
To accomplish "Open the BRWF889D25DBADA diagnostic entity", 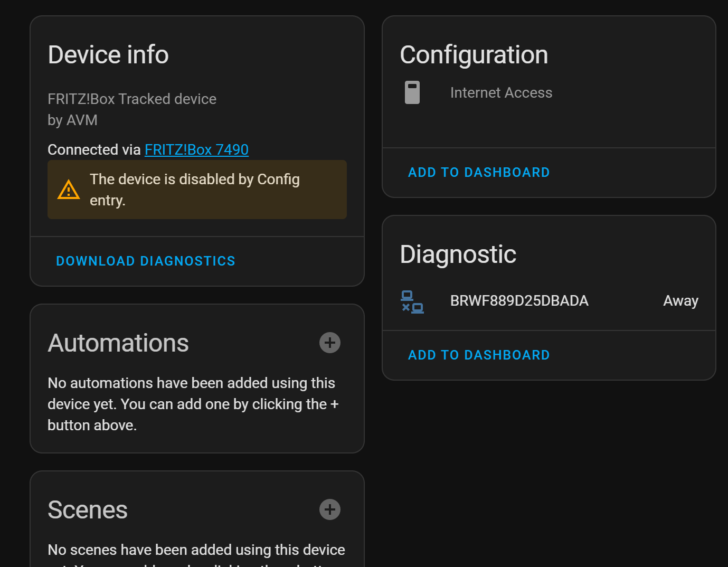I will pyautogui.click(x=519, y=300).
